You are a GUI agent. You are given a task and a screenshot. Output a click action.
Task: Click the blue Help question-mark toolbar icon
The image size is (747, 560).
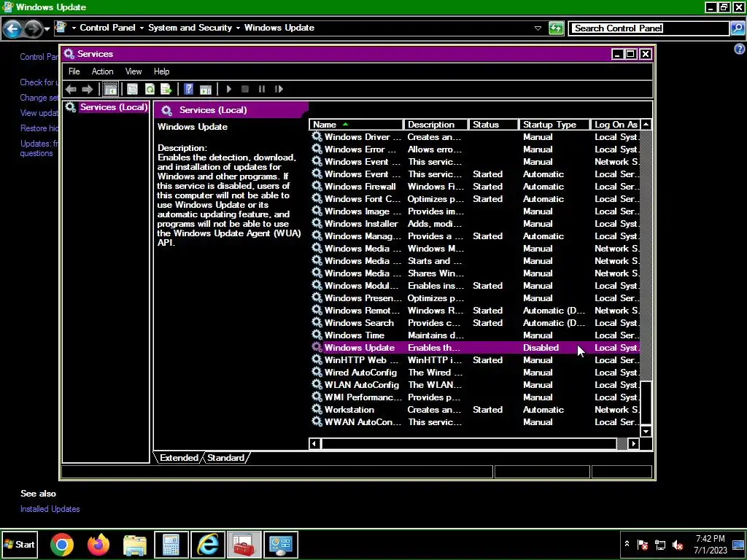click(189, 89)
